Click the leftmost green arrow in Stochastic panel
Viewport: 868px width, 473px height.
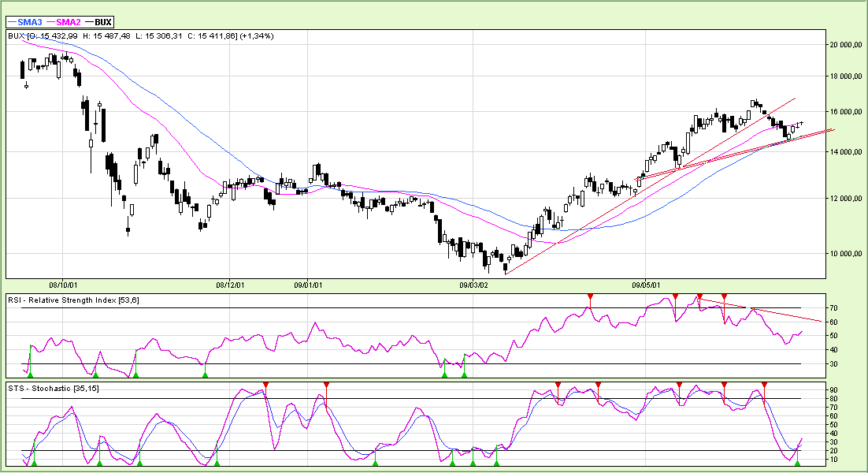pyautogui.click(x=34, y=463)
